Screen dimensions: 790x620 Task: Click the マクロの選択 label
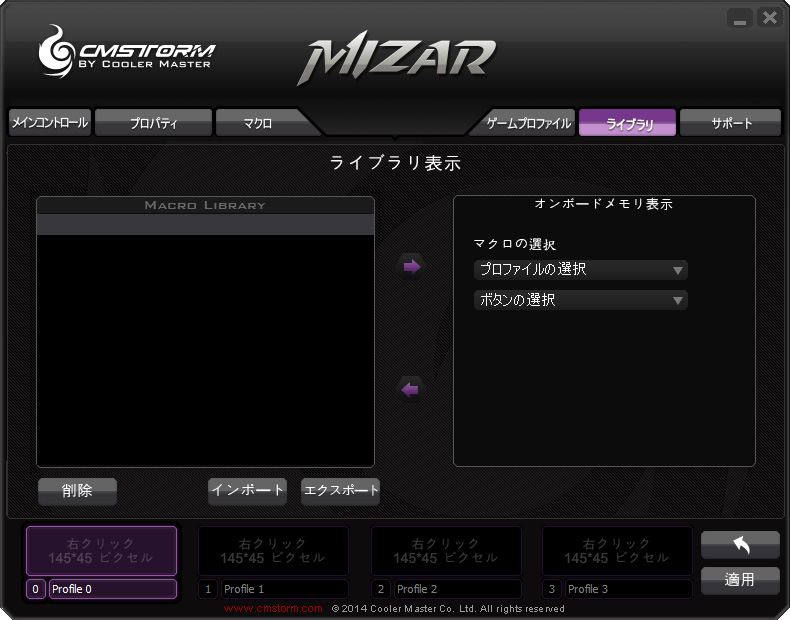tap(514, 244)
